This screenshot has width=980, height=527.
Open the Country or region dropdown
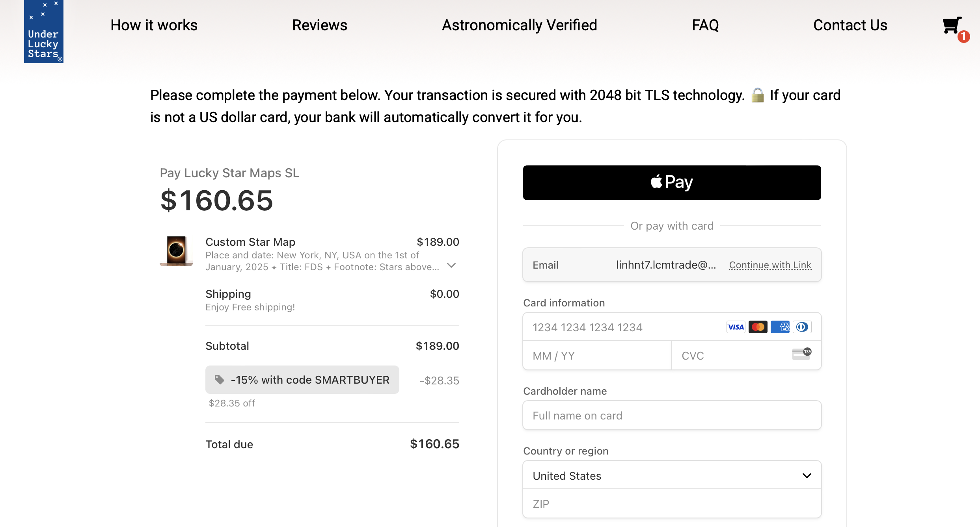672,475
